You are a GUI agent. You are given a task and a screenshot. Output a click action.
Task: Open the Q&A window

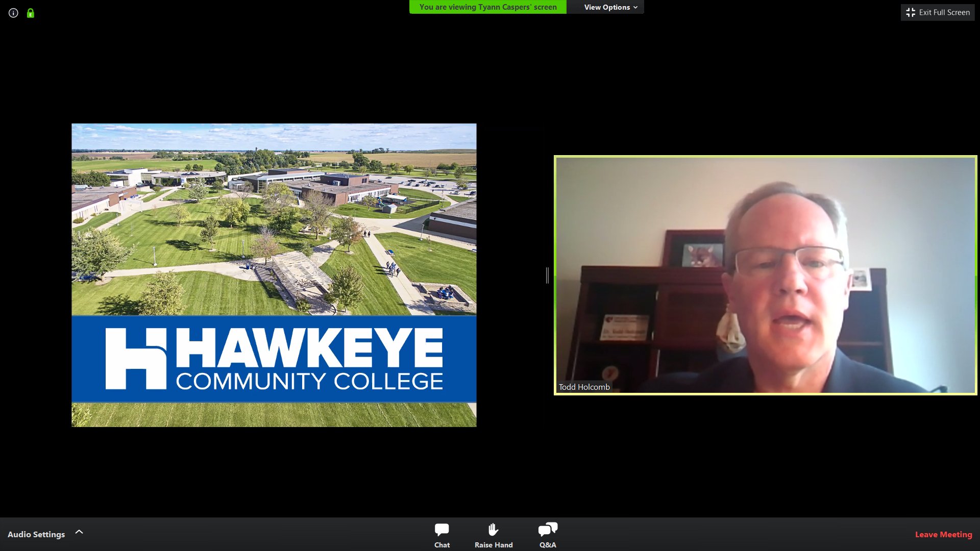click(x=547, y=533)
